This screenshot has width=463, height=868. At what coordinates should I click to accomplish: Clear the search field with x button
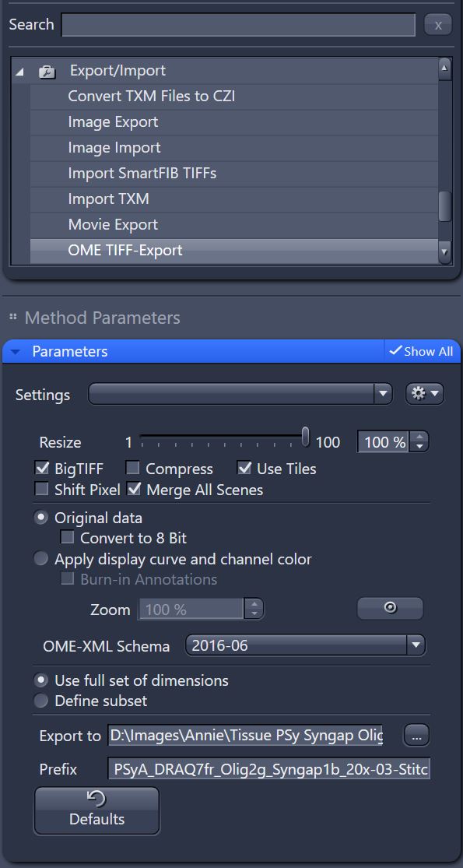438,26
